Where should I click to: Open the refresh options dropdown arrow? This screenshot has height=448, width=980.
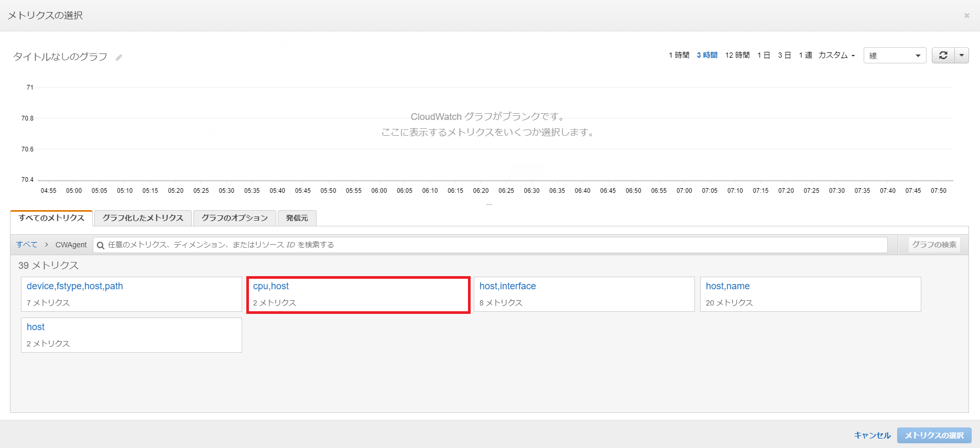click(x=962, y=56)
